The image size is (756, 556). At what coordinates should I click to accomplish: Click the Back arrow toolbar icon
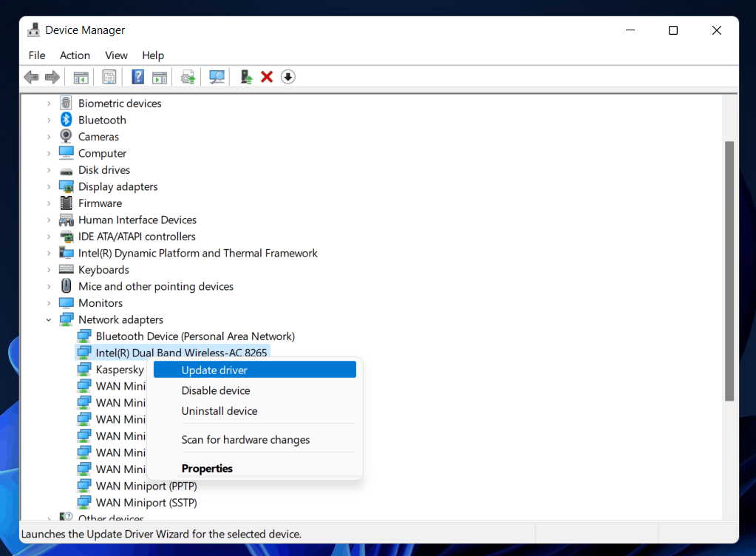coord(31,77)
